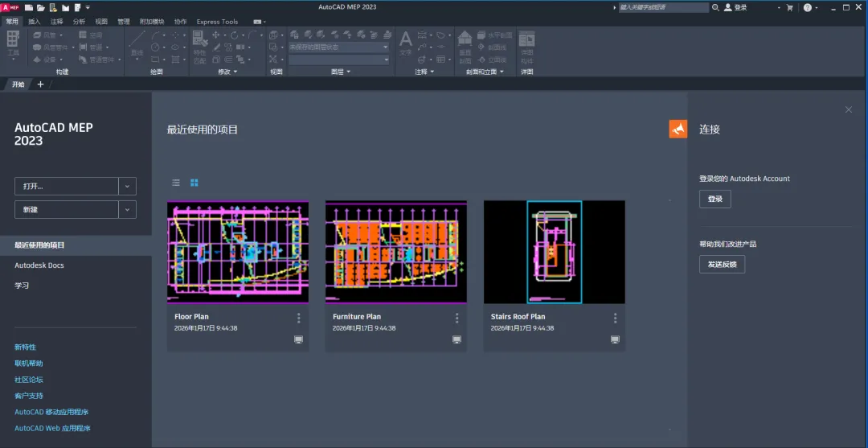Screen dimensions: 868x448
Task: Switch to the Express Tools ribbon tab
Action: [217, 22]
